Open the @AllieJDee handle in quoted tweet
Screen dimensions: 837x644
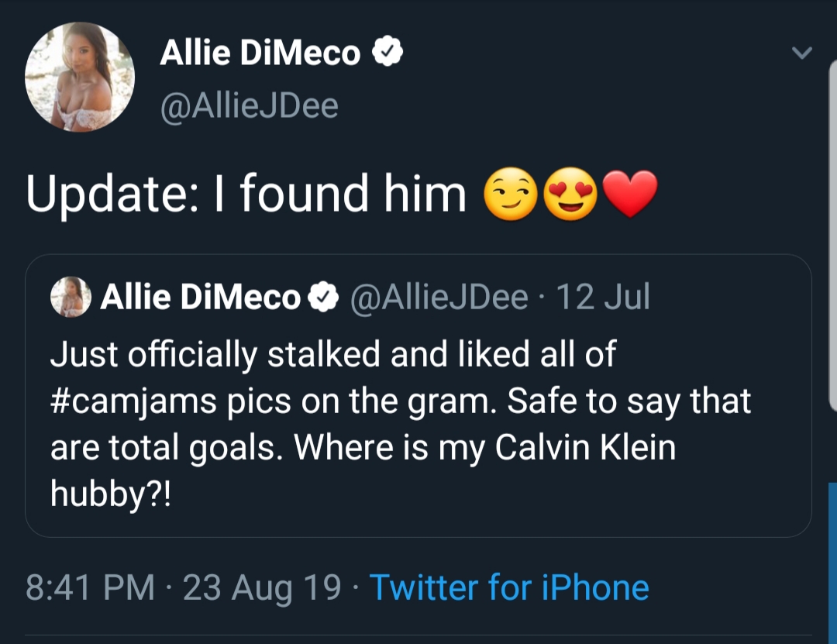[439, 297]
